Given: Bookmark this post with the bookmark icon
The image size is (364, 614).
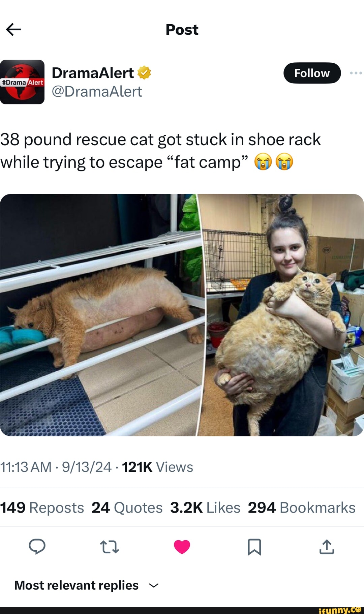Looking at the screenshot, I should (254, 547).
